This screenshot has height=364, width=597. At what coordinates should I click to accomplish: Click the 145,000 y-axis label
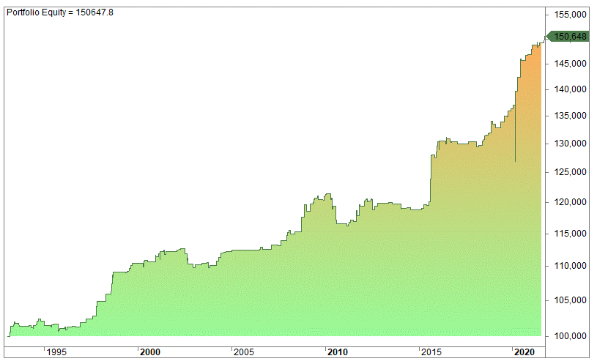[x=570, y=64]
